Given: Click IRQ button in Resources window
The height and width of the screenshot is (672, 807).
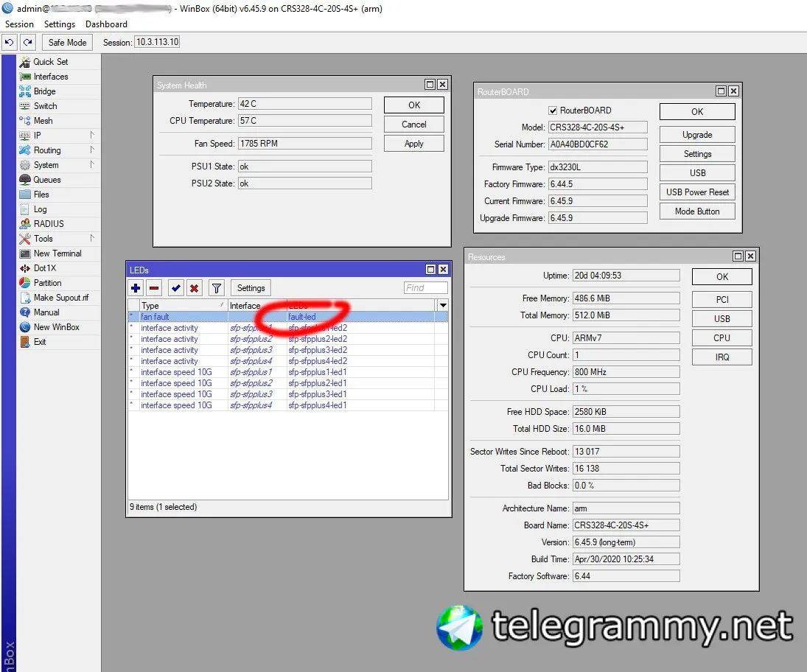Looking at the screenshot, I should pos(722,357).
